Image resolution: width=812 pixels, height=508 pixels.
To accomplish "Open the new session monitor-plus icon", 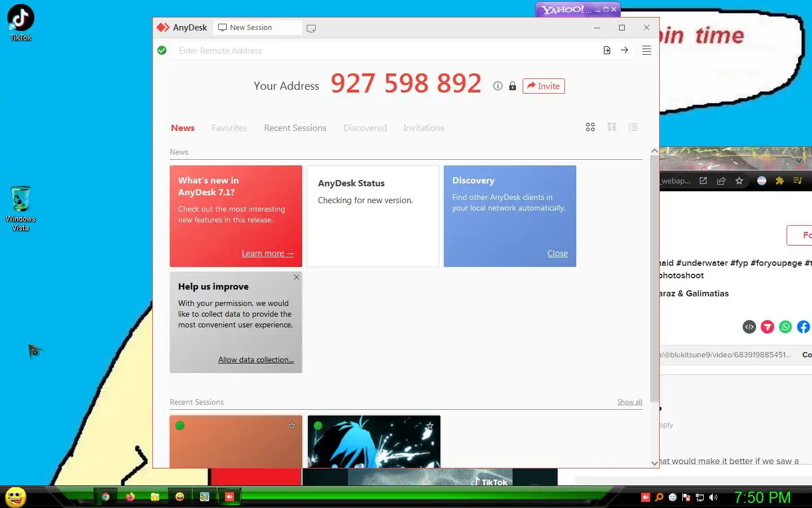I will tap(311, 28).
